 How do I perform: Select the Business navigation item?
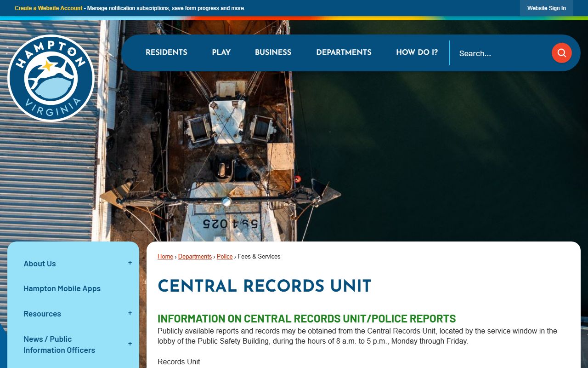click(273, 52)
